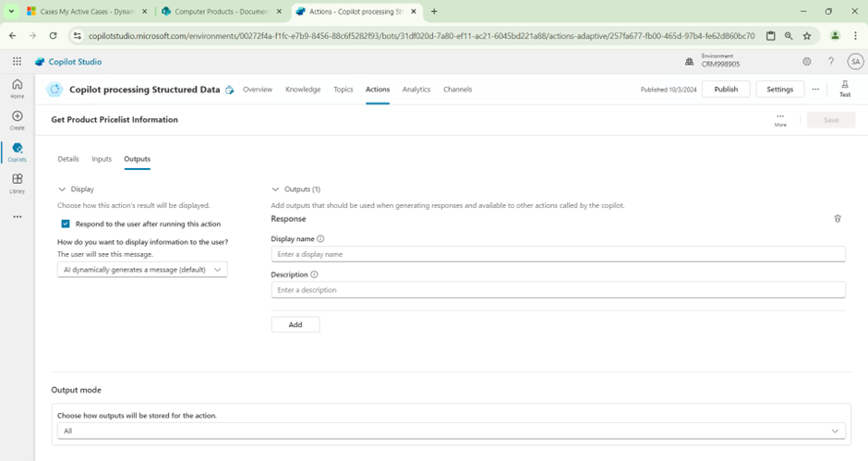This screenshot has width=868, height=461.
Task: Click the Publish button
Action: coord(726,90)
